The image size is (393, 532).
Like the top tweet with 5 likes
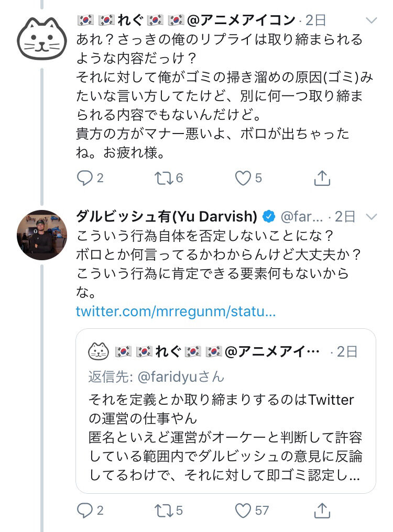coord(243,179)
